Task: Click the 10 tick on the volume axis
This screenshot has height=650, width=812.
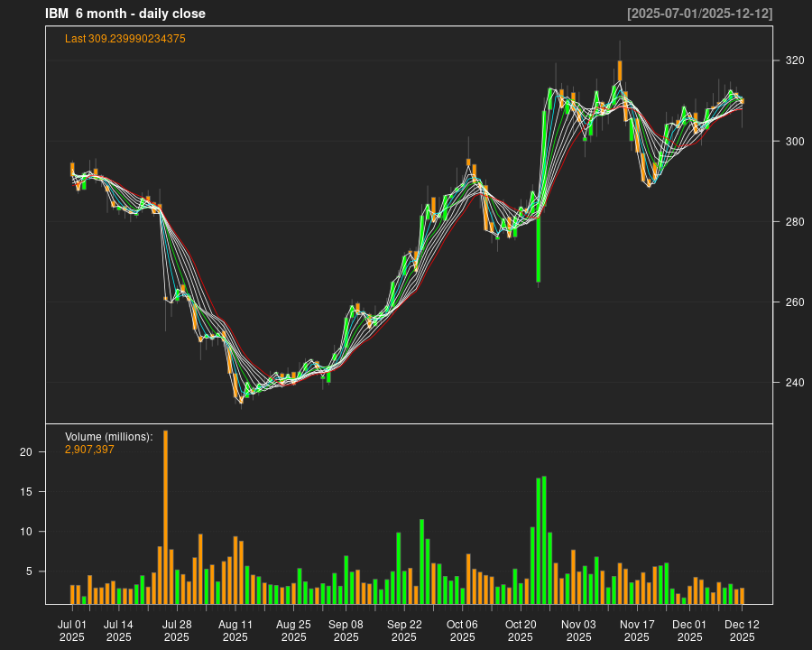Action: pos(26,532)
